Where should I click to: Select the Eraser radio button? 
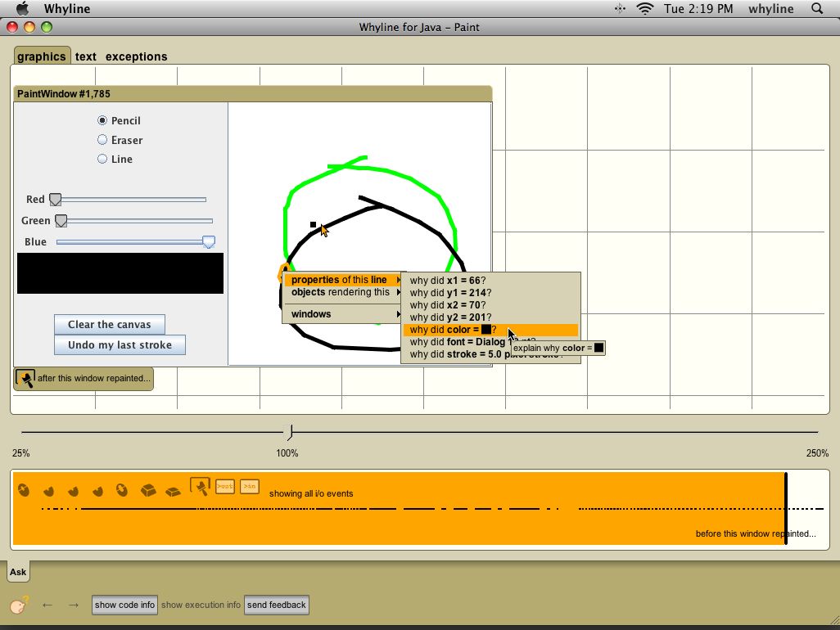pos(102,140)
